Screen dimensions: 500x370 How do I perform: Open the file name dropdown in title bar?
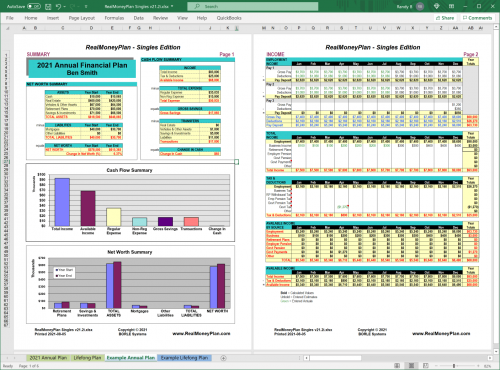pos(172,6)
